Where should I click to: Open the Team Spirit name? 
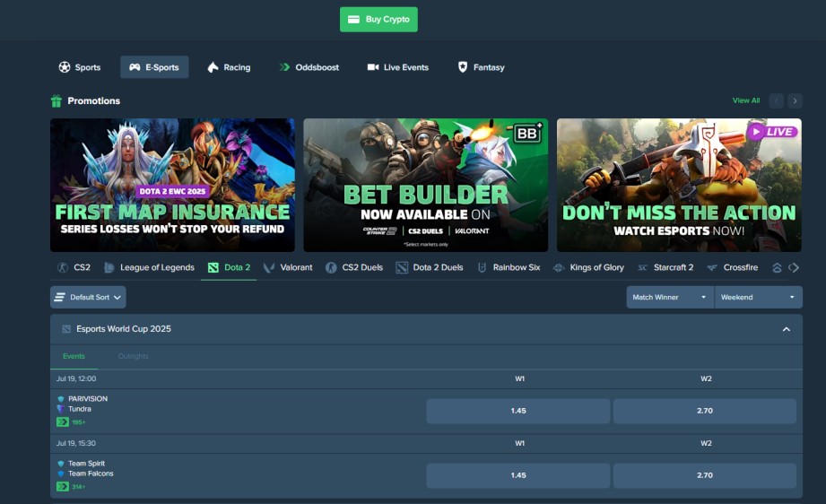tap(86, 464)
